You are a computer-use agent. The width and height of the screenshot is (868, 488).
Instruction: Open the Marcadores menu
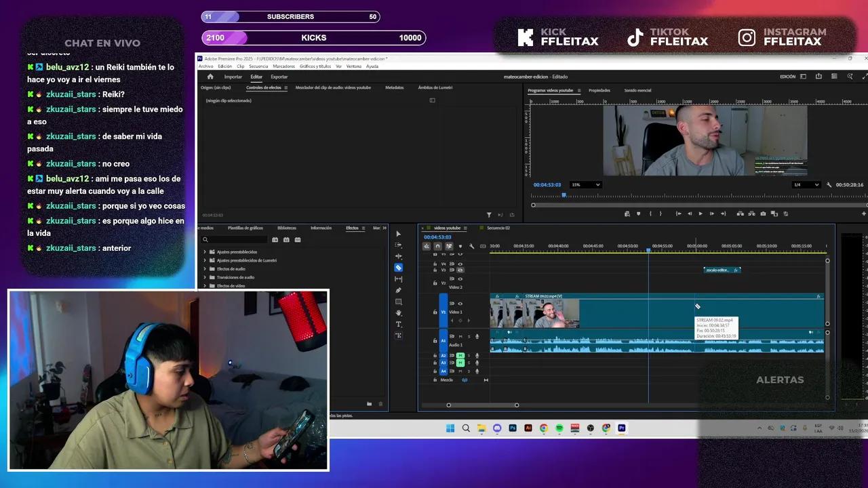point(284,66)
